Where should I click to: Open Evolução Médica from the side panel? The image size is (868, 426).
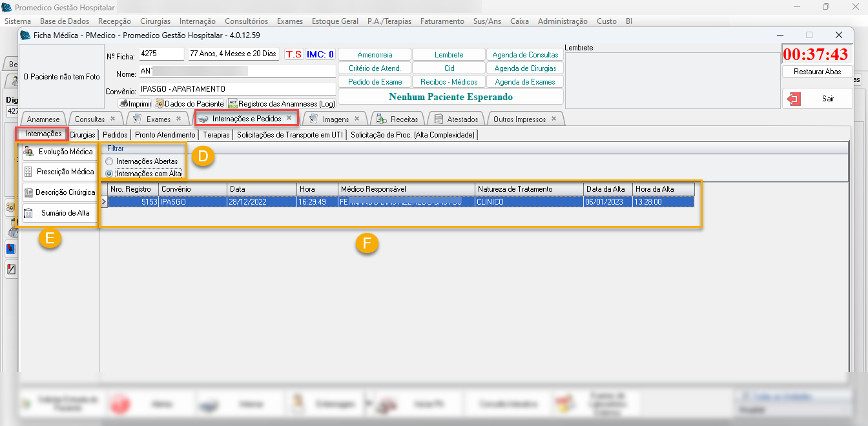click(59, 152)
